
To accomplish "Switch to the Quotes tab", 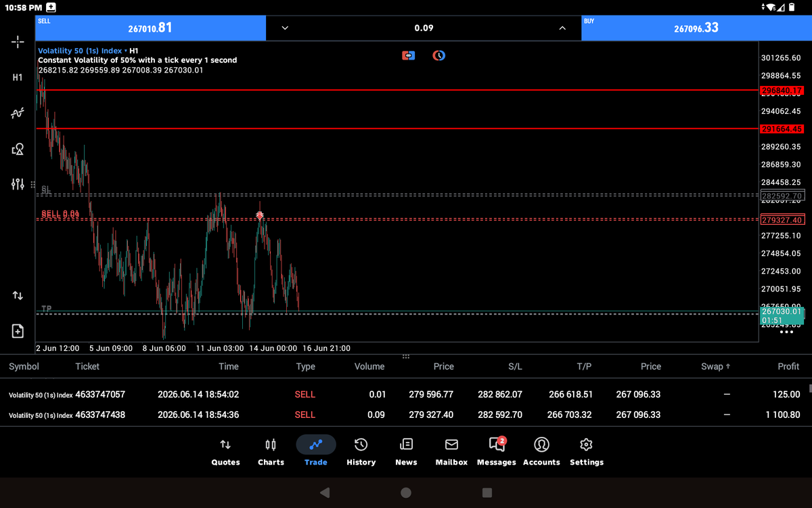I will 225,452.
